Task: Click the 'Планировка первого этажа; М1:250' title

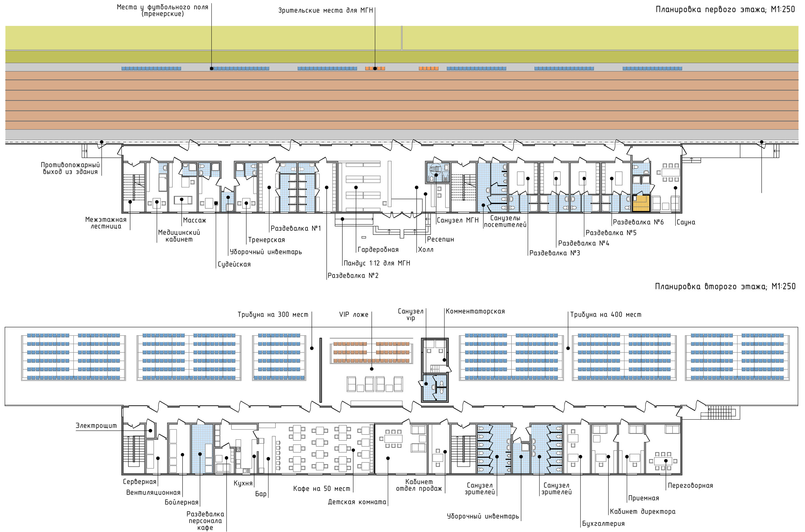Action: tap(725, 10)
